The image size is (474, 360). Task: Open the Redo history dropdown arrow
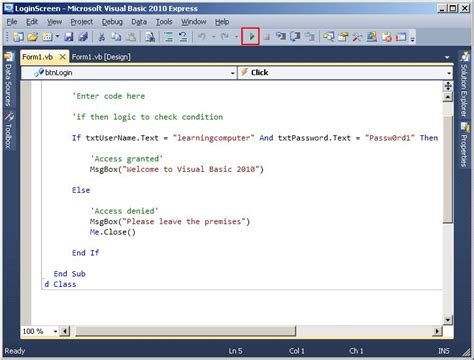pyautogui.click(x=236, y=36)
